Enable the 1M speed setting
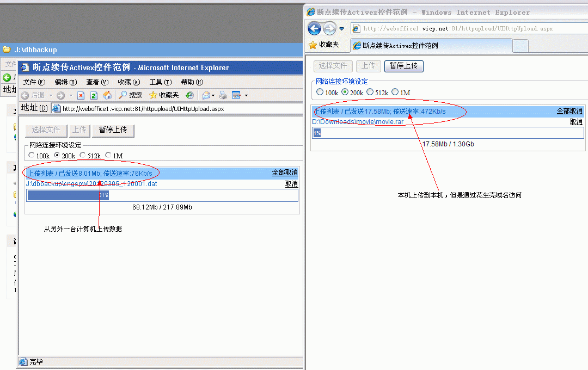This screenshot has height=370, width=588. (395, 92)
